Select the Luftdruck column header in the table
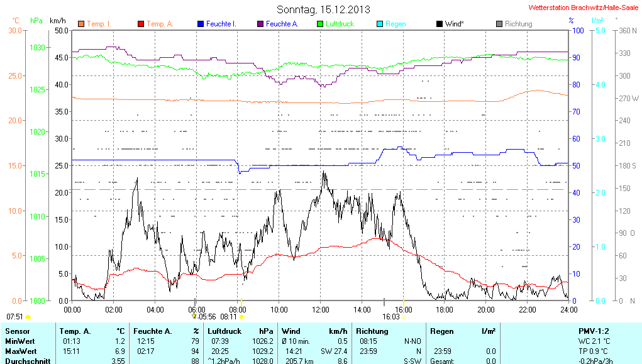Image resolution: width=642 pixels, height=364 pixels. click(x=224, y=331)
